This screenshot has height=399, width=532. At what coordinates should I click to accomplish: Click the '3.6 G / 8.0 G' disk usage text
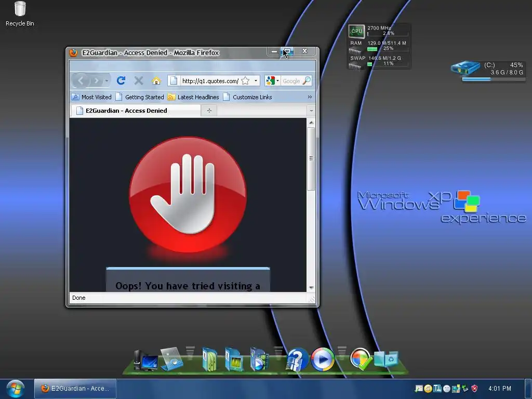tap(507, 72)
